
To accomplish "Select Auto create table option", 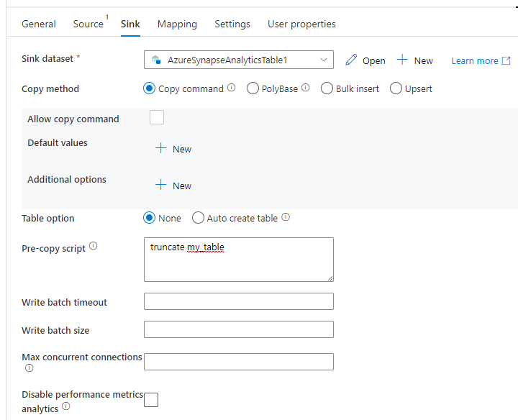I will (x=198, y=218).
